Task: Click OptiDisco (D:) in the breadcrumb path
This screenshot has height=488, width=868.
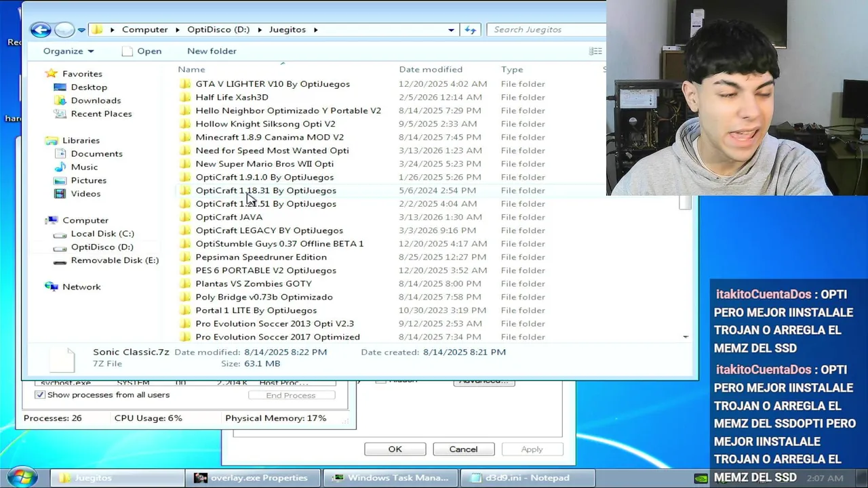Action: point(218,30)
